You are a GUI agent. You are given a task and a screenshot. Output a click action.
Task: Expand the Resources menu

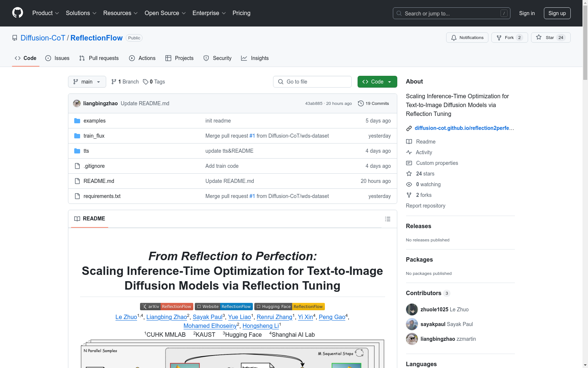(121, 13)
